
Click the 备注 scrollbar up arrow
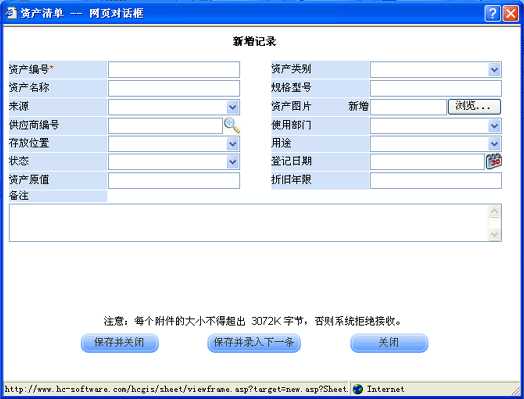click(494, 212)
